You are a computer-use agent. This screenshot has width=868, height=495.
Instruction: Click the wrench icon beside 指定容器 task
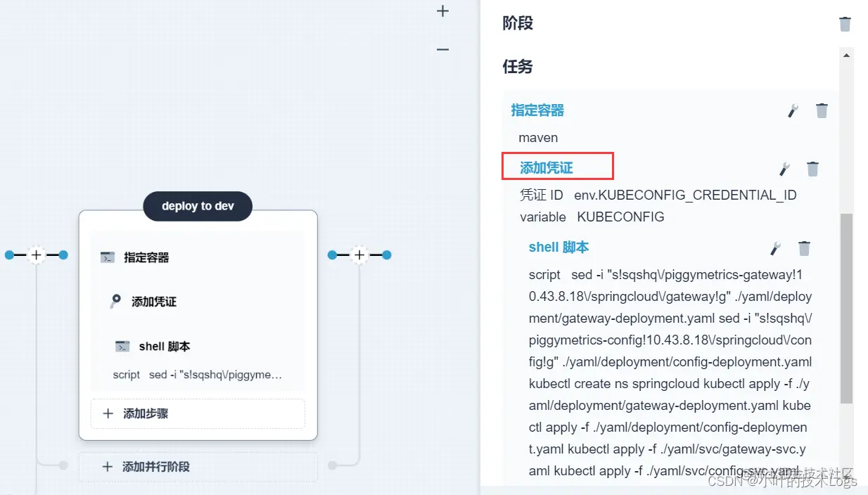point(793,110)
